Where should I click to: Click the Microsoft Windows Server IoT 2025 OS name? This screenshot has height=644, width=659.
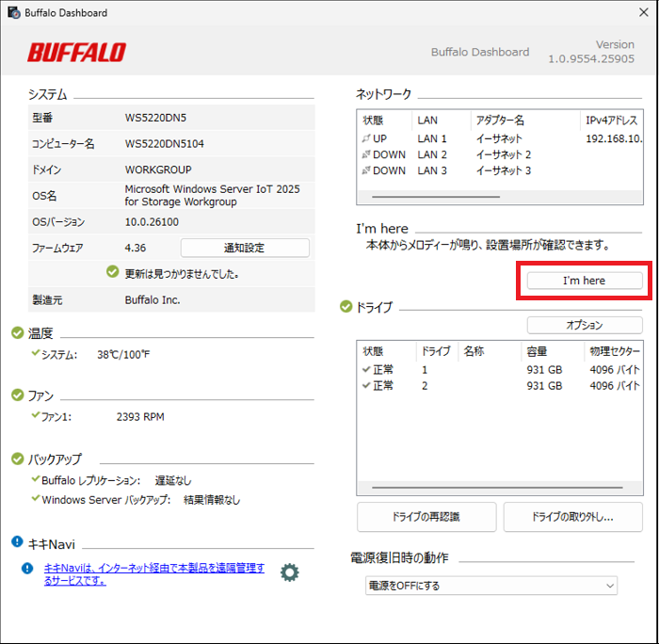[212, 196]
